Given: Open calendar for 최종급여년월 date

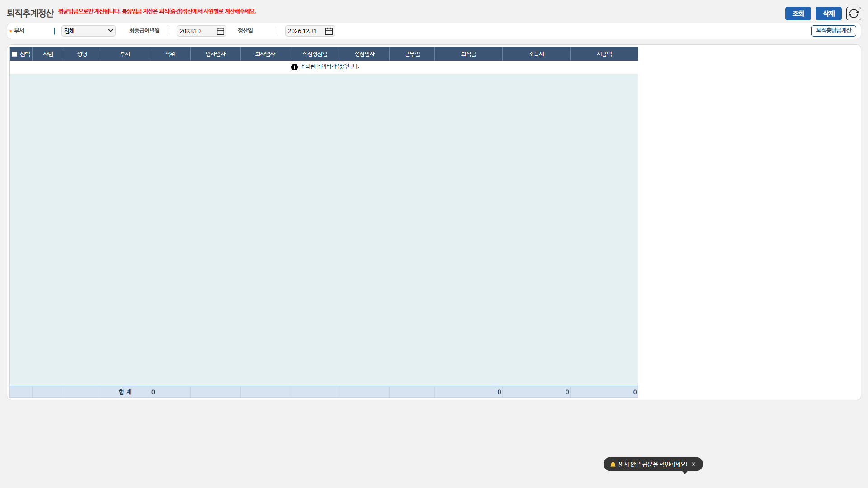Looking at the screenshot, I should point(221,31).
